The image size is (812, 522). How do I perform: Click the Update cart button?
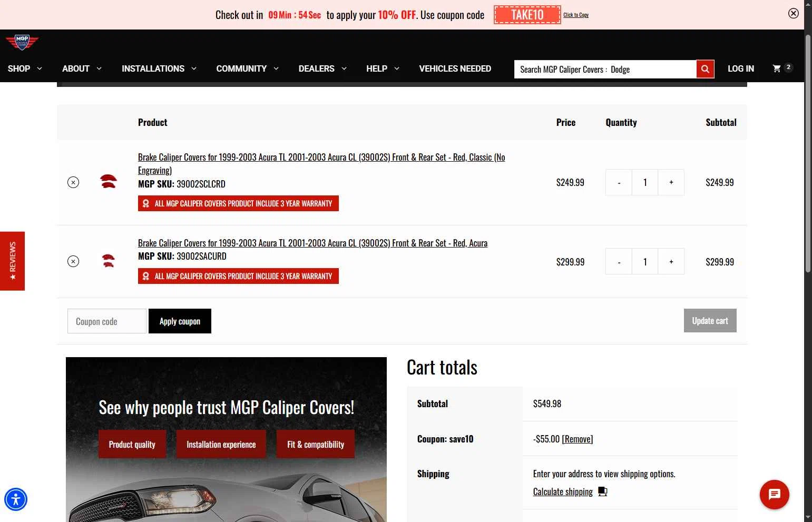point(710,320)
